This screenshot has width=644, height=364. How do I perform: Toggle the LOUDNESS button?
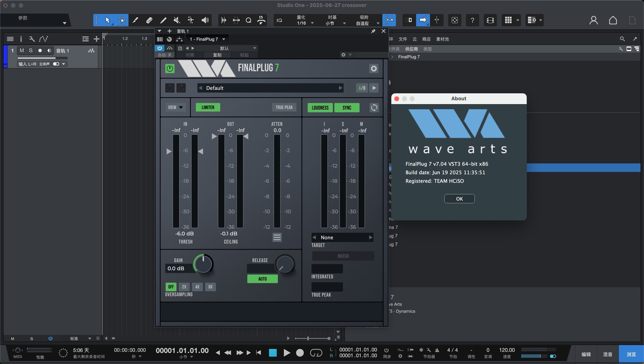320,108
